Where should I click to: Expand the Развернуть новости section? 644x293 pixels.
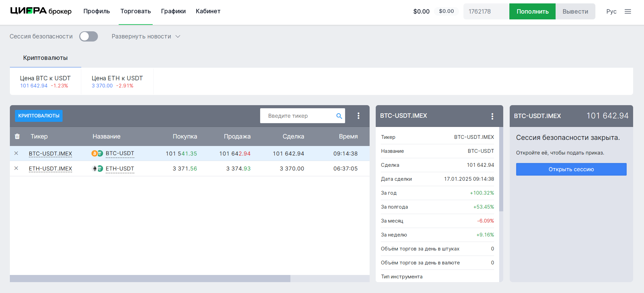(146, 36)
